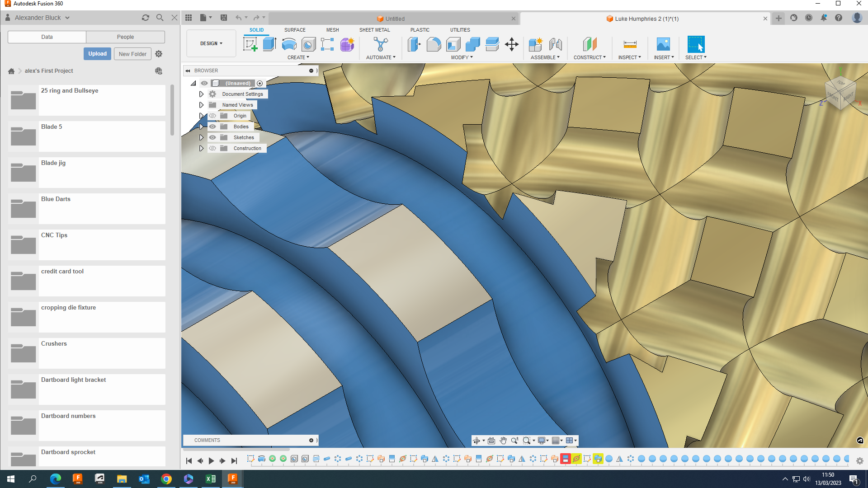Image resolution: width=868 pixels, height=488 pixels.
Task: Toggle visibility of the Sketches folder
Action: (212, 137)
